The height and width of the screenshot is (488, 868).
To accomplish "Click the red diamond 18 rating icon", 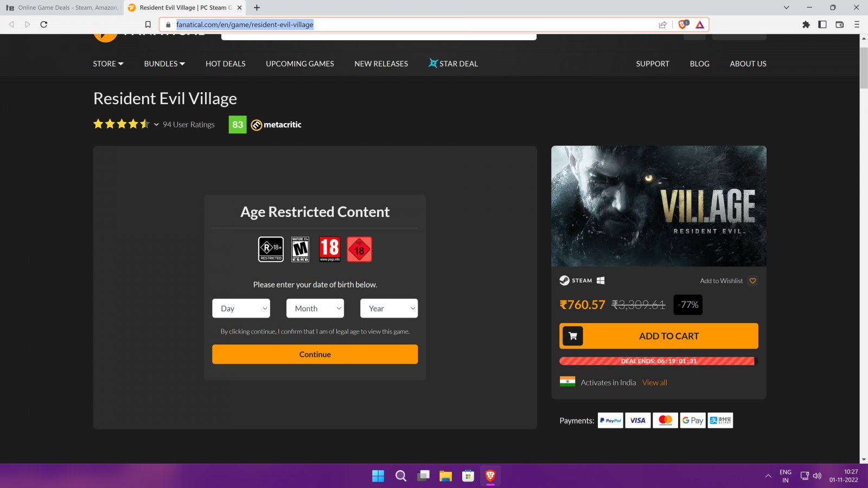I will [359, 249].
